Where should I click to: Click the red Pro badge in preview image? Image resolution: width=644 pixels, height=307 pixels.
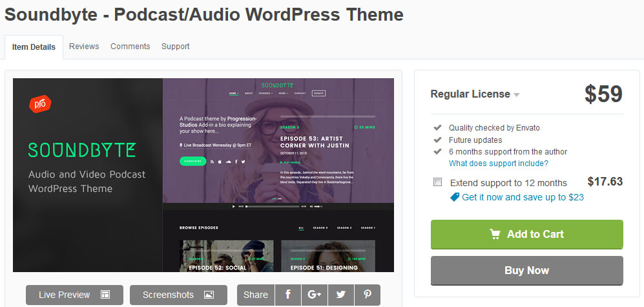click(x=40, y=104)
